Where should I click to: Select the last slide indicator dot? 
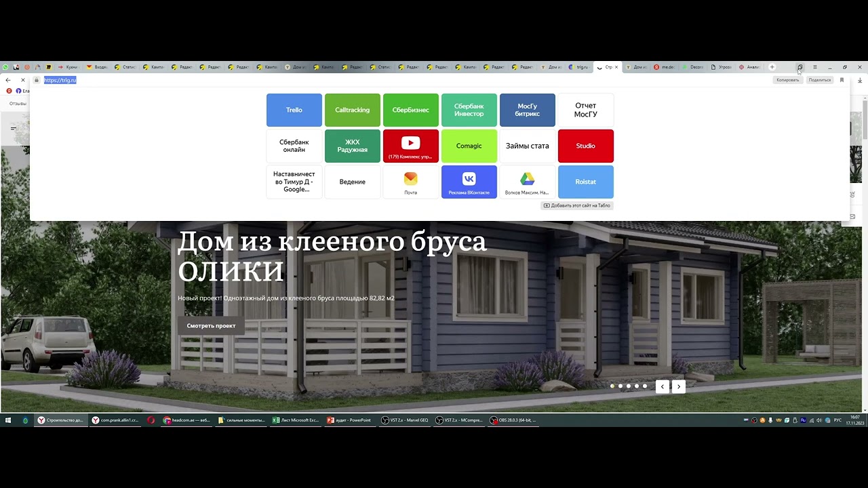click(645, 386)
